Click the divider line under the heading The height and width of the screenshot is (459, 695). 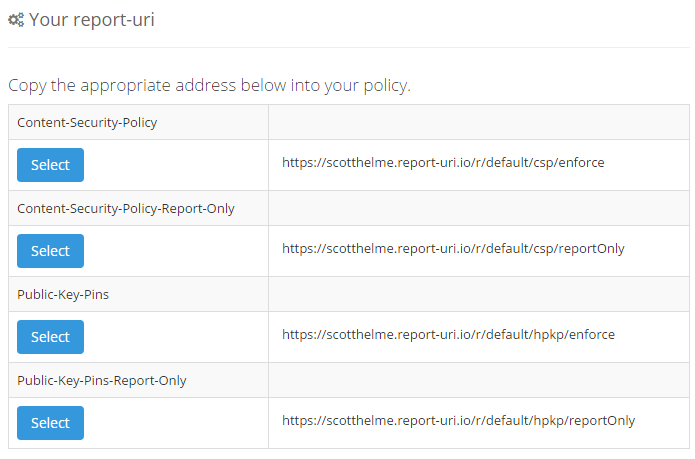pos(348,47)
